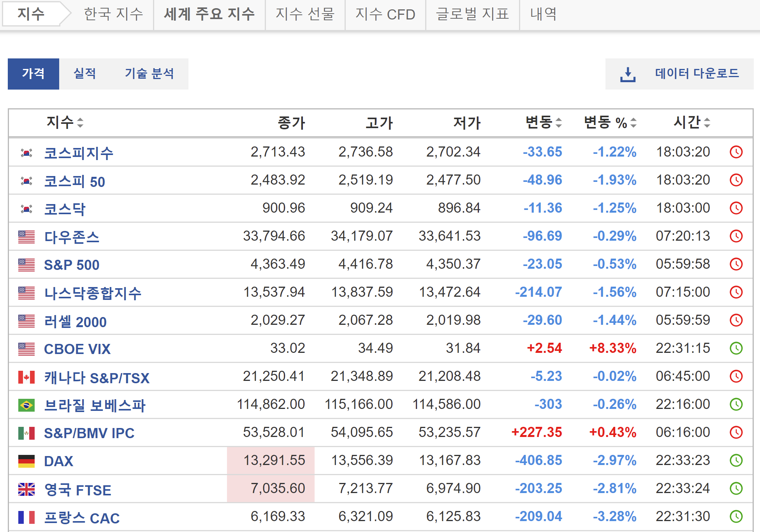Click the download icon beside 데이터 다운로드
The width and height of the screenshot is (760, 532).
[x=628, y=74]
